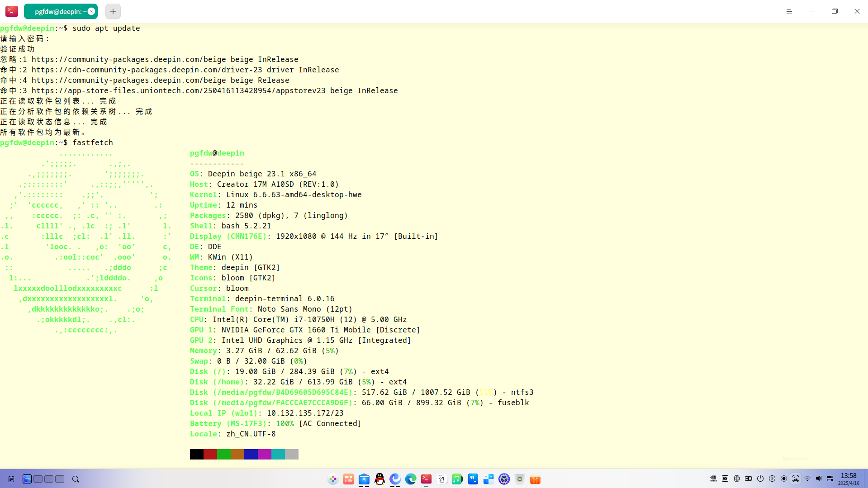The height and width of the screenshot is (488, 868).
Task: Click the Battery '100%' value
Action: coord(285,423)
